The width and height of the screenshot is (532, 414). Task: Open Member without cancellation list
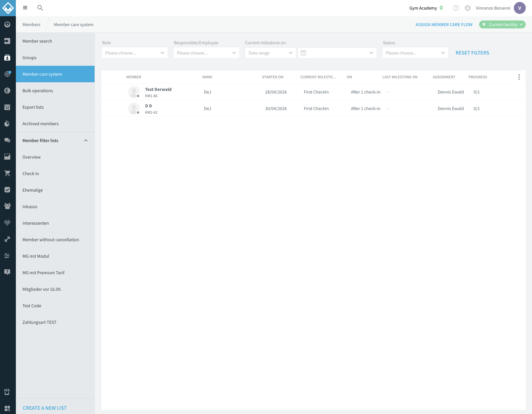click(55, 240)
